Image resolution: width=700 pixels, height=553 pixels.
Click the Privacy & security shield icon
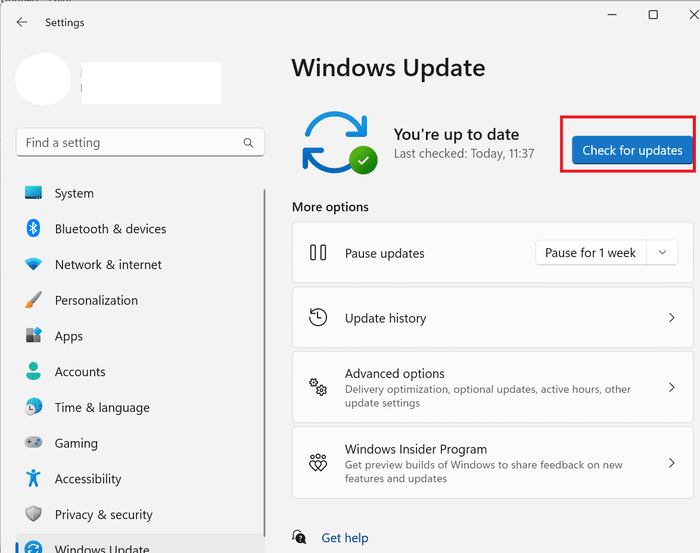[x=33, y=514]
